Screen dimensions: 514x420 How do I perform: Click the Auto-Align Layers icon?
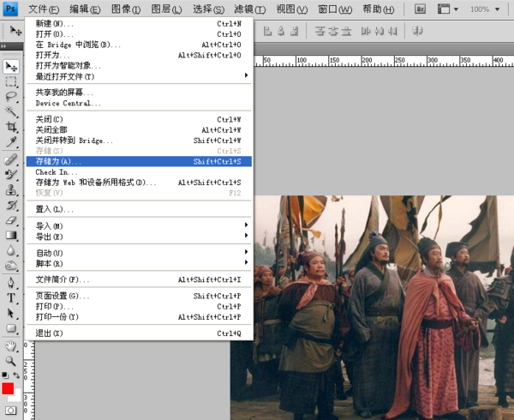pos(417,31)
